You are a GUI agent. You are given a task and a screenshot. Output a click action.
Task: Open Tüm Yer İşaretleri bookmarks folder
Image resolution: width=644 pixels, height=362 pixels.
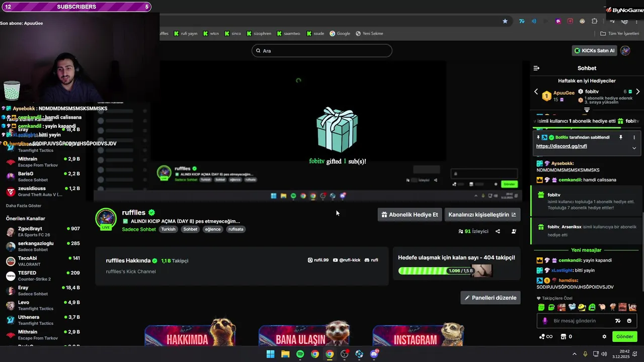[x=619, y=34]
